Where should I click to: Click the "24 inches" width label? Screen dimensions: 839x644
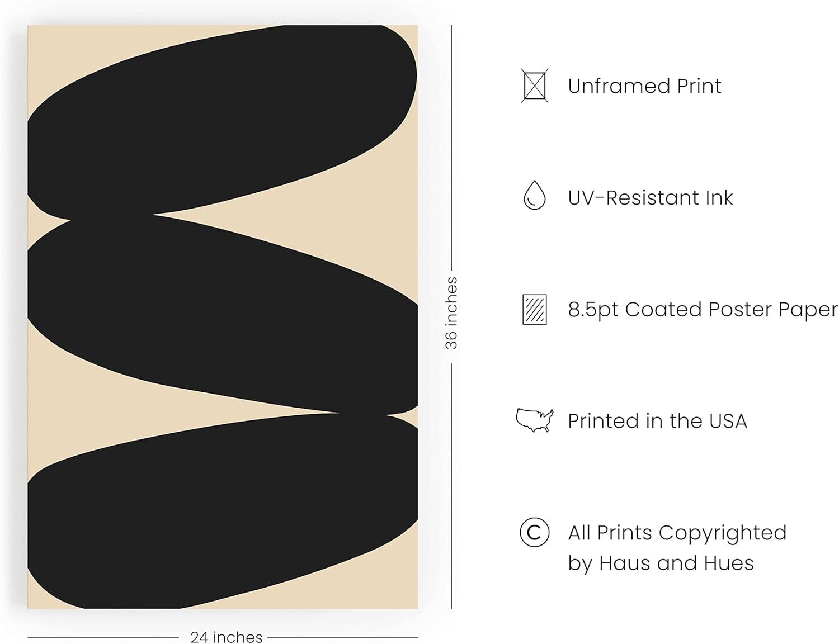point(226,637)
